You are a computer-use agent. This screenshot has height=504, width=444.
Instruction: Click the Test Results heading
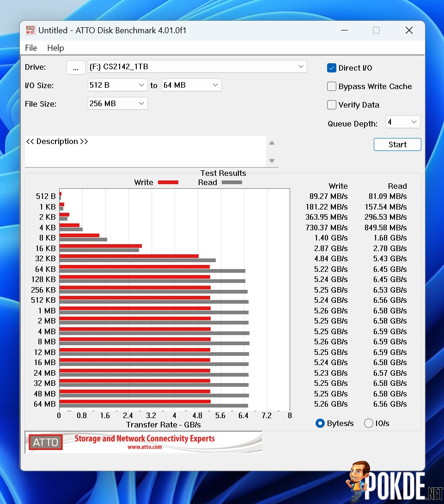click(223, 173)
